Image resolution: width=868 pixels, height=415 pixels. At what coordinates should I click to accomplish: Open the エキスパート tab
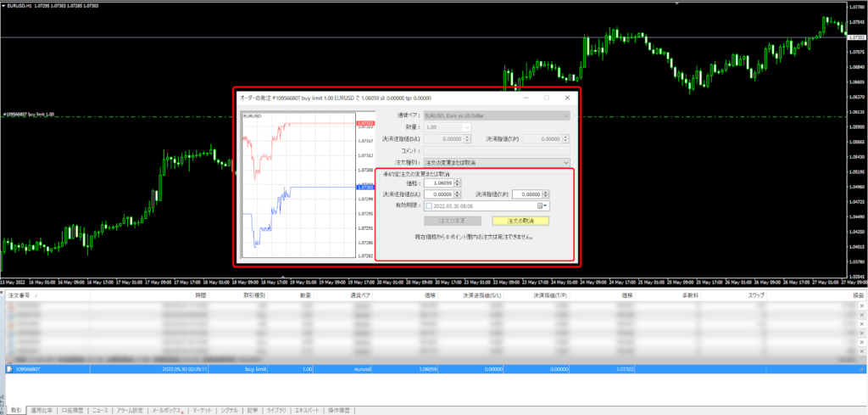pyautogui.click(x=307, y=411)
